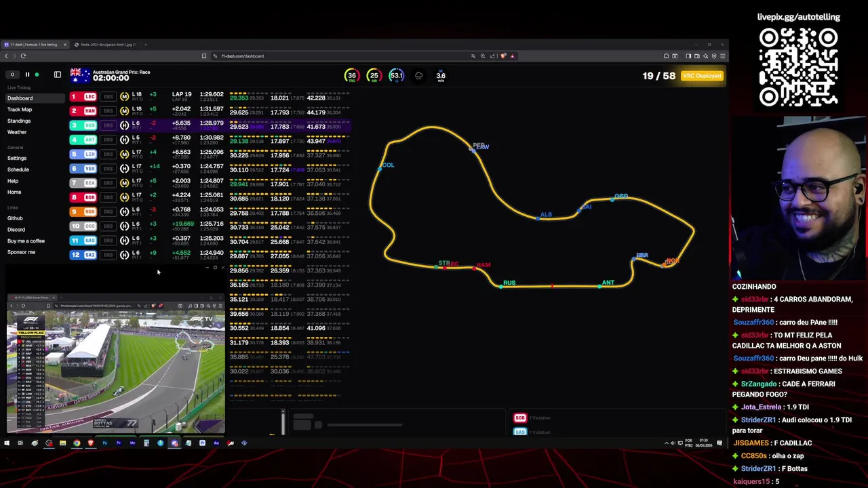
Task: Open Schedule in the sidebar
Action: pos(18,169)
